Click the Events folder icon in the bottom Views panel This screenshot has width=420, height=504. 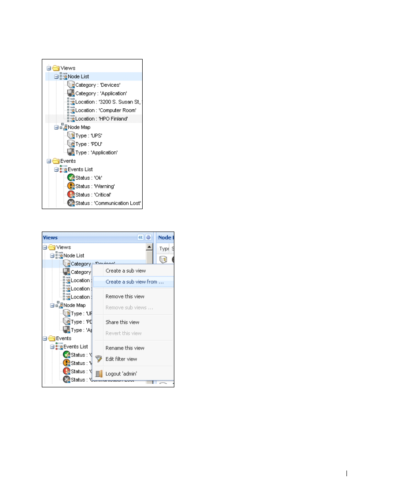[52, 338]
